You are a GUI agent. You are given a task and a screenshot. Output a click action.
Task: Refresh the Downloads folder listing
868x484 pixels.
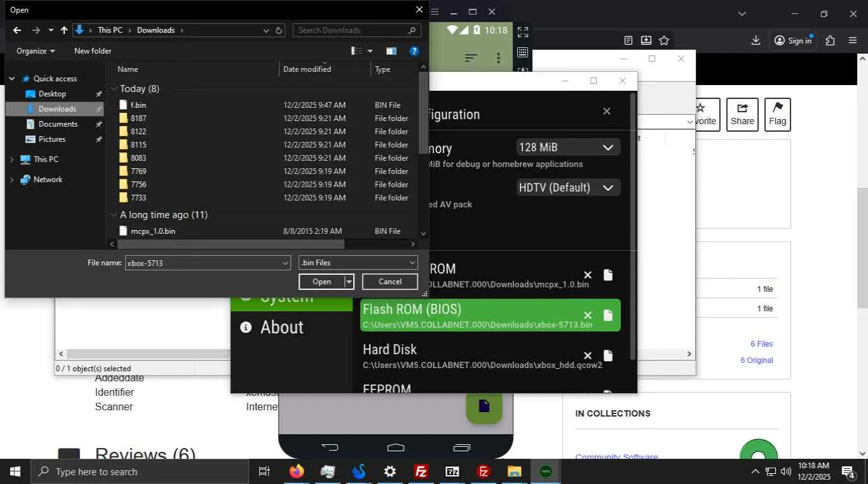click(279, 30)
